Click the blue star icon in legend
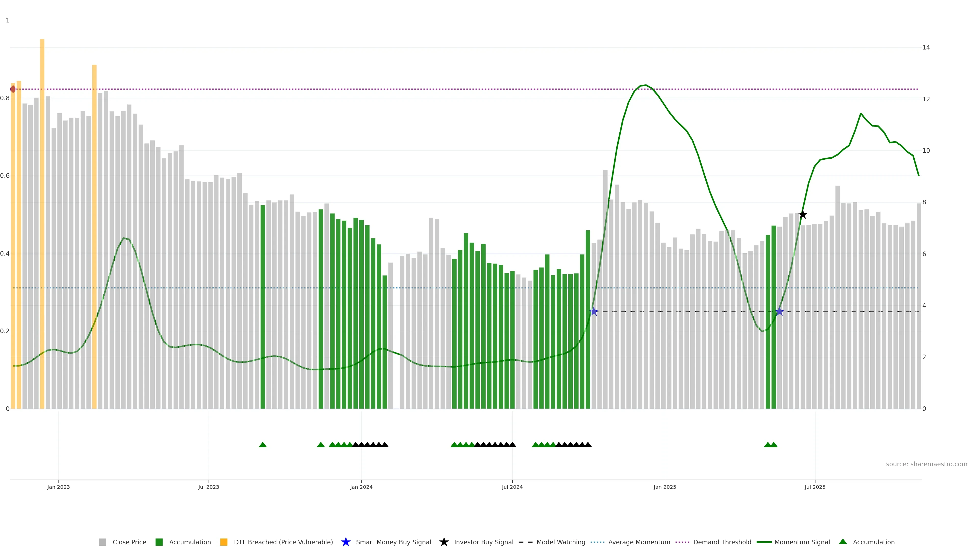The height and width of the screenshot is (551, 980). click(x=346, y=542)
